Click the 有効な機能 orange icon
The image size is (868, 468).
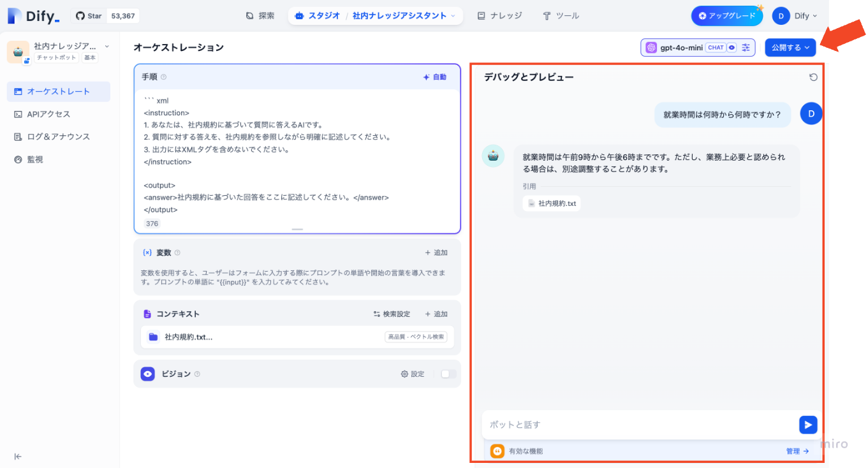pos(497,451)
